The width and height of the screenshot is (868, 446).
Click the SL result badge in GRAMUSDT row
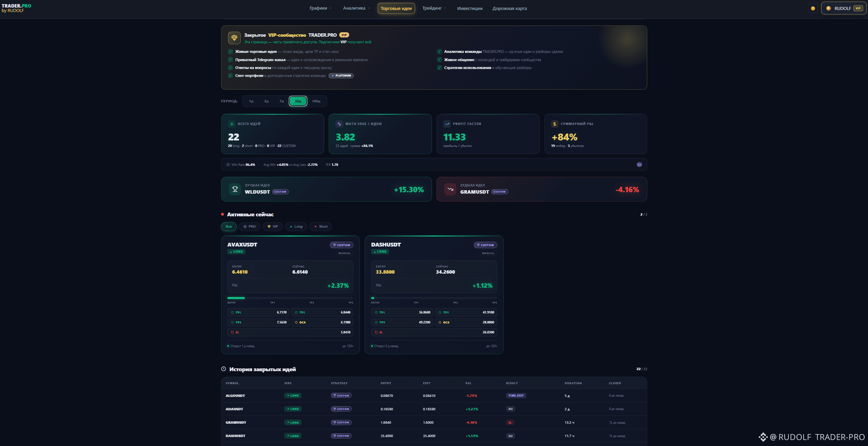[x=510, y=423]
